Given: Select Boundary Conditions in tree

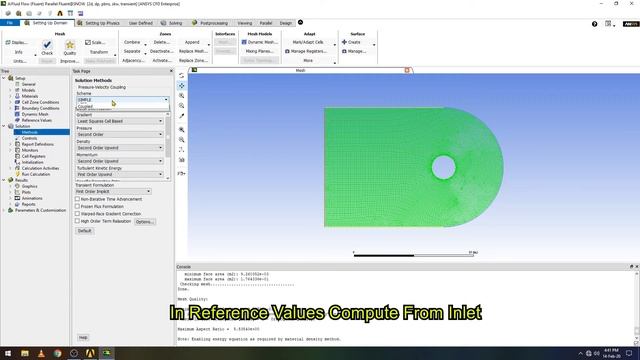Looking at the screenshot, I should tap(40, 108).
